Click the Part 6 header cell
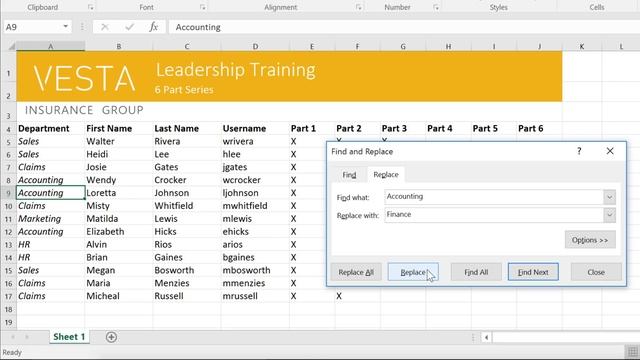 pos(539,129)
